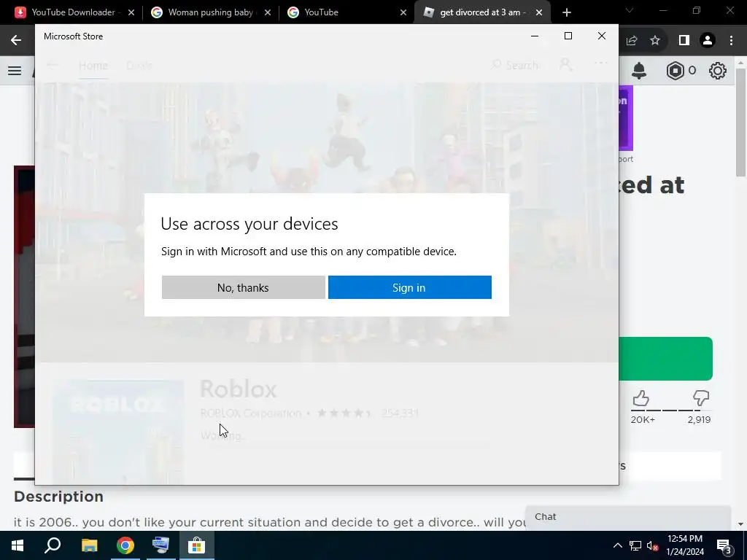The width and height of the screenshot is (747, 560).
Task: Minimize the Microsoft Store window
Action: click(x=535, y=36)
